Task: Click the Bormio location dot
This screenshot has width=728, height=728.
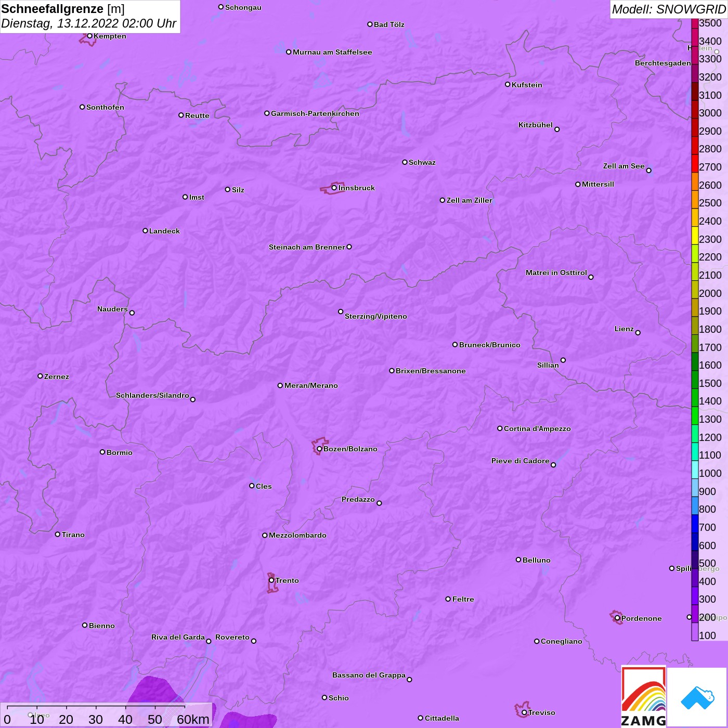Action: (102, 452)
